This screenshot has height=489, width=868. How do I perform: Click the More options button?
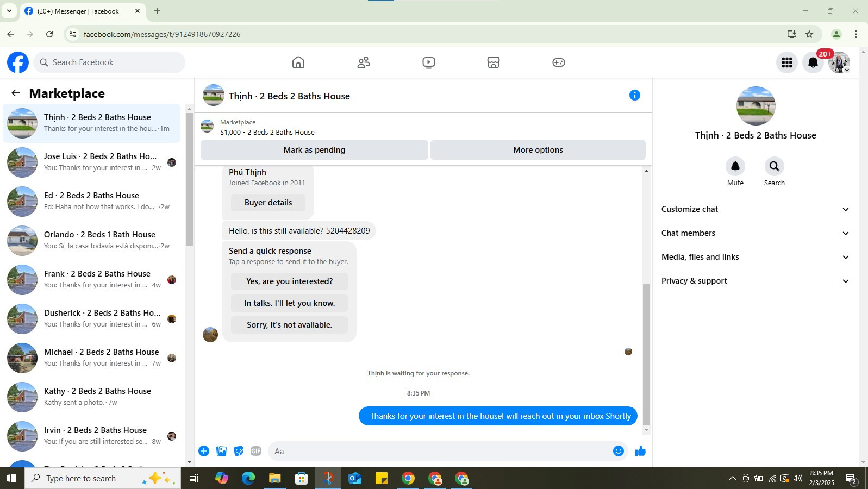click(538, 150)
